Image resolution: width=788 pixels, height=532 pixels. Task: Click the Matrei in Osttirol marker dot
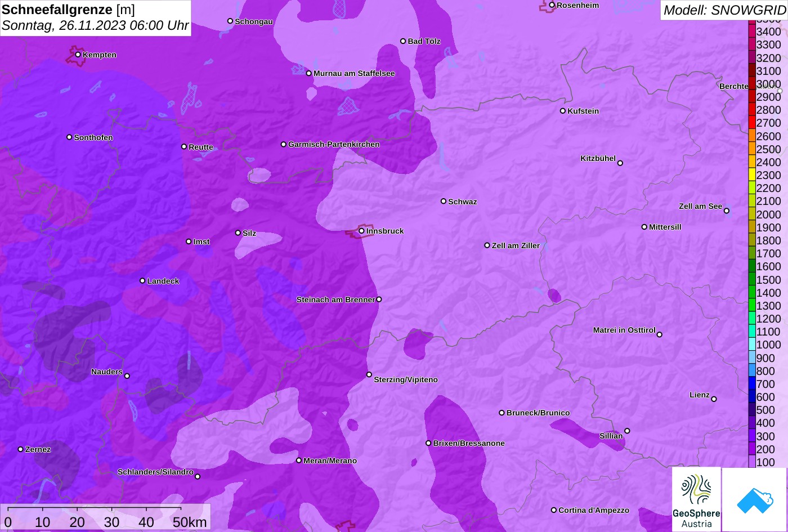tap(660, 334)
